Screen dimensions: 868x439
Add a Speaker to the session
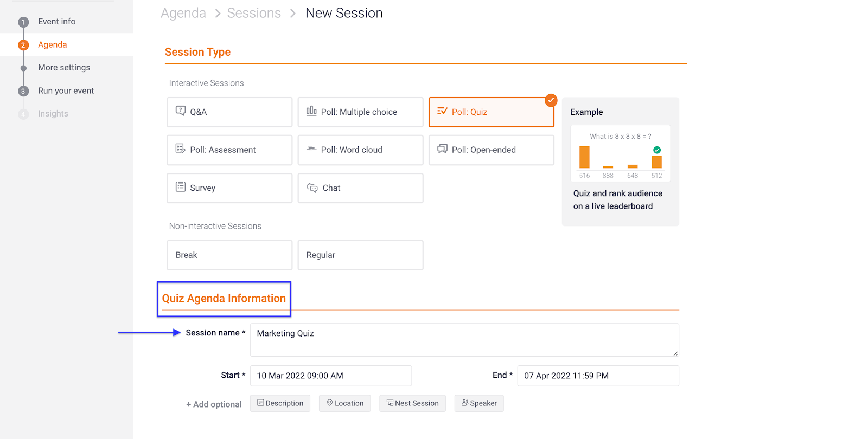(x=479, y=403)
